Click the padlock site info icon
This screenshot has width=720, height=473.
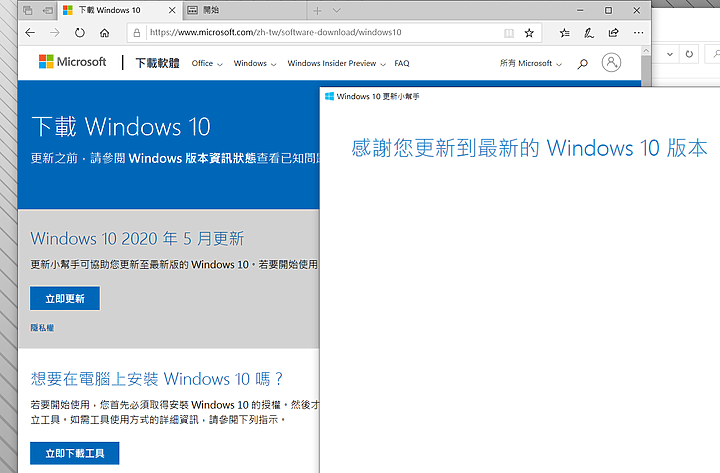(x=136, y=33)
